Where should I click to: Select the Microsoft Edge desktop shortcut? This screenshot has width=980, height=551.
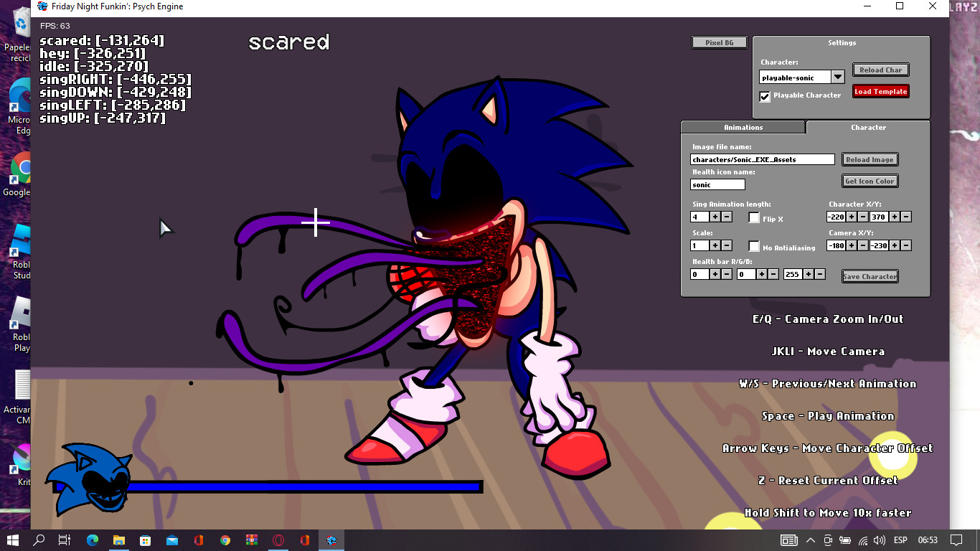click(19, 106)
